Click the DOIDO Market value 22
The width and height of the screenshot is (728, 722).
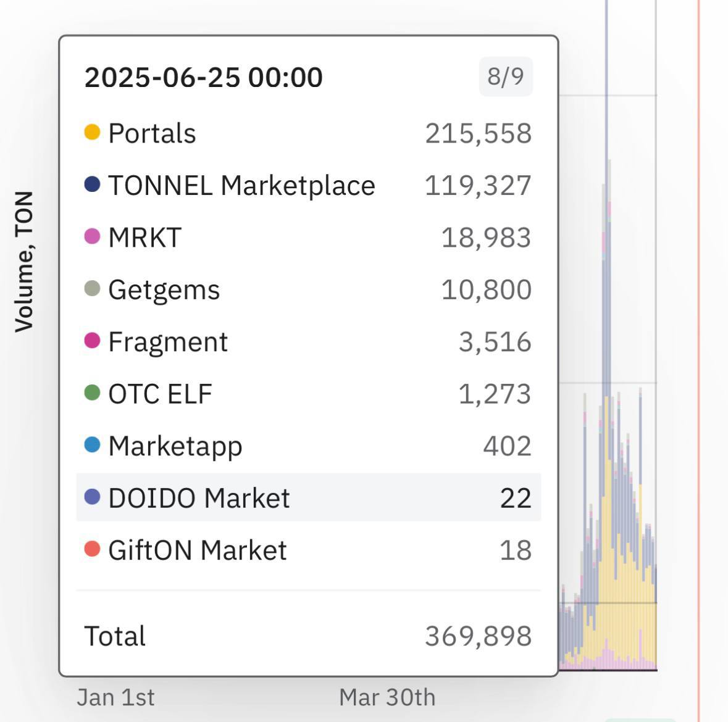point(516,499)
